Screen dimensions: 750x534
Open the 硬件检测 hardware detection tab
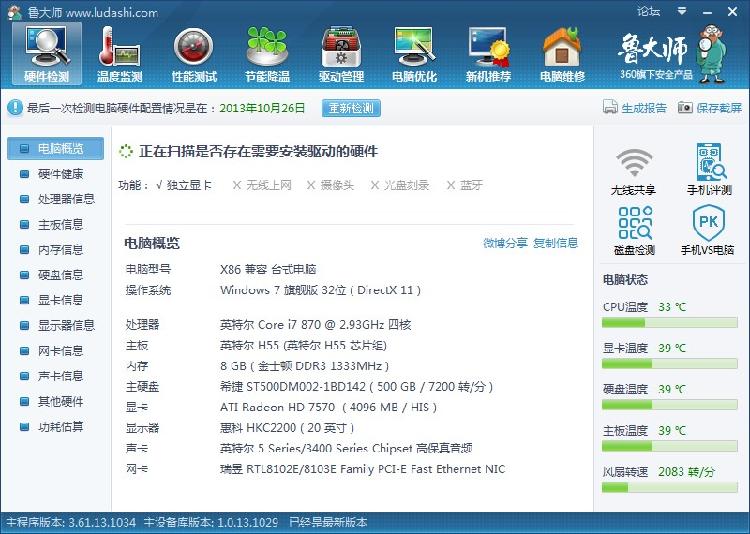(x=47, y=55)
